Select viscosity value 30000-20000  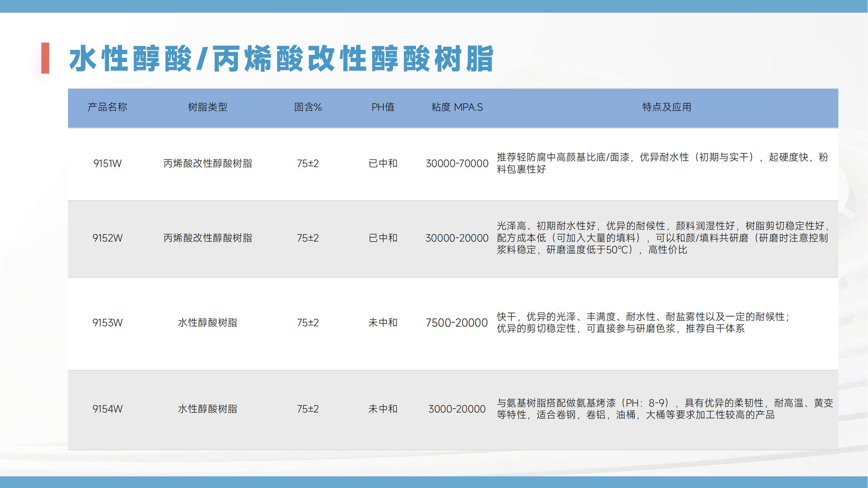click(457, 238)
